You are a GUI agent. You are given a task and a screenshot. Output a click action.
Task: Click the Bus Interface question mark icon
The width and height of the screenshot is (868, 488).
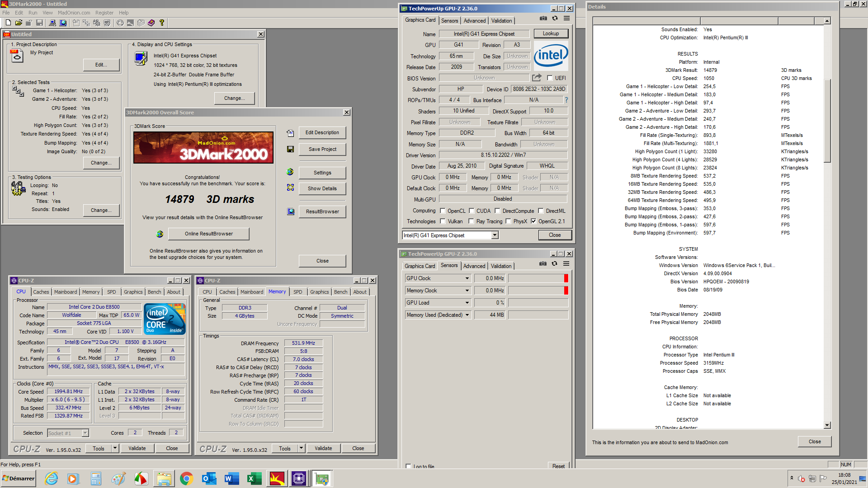coord(566,100)
